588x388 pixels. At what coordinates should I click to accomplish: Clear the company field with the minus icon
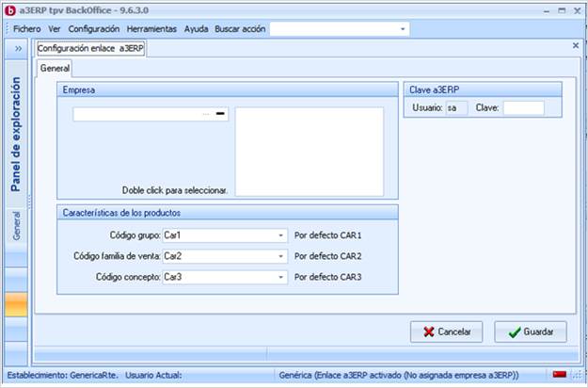coord(220,113)
